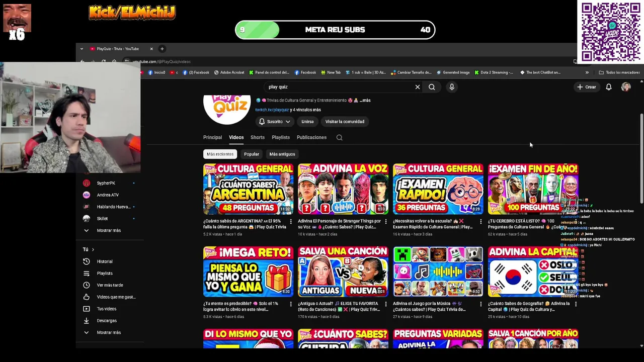Click the page vertical scrollbar

pyautogui.click(x=641, y=158)
